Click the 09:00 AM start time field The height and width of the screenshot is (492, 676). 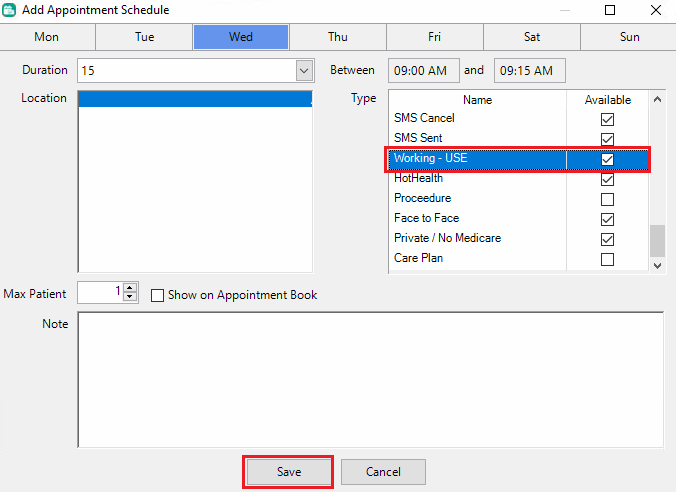pyautogui.click(x=424, y=71)
